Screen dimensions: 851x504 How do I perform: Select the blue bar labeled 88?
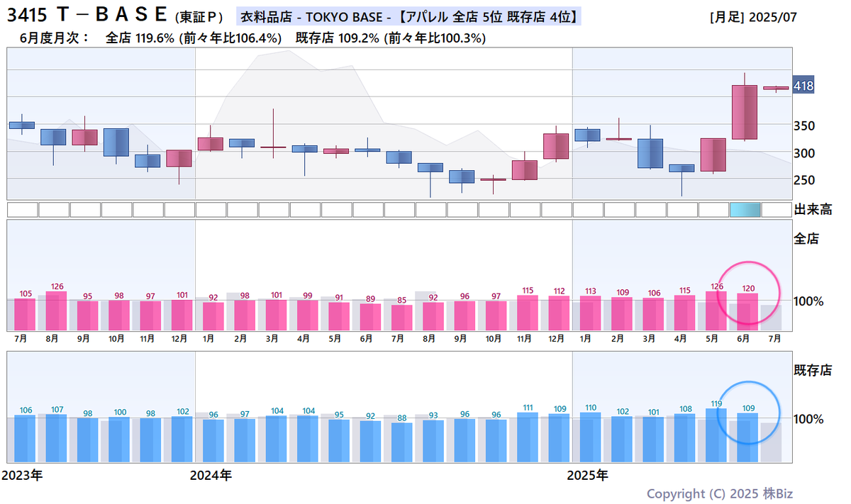coord(402,442)
